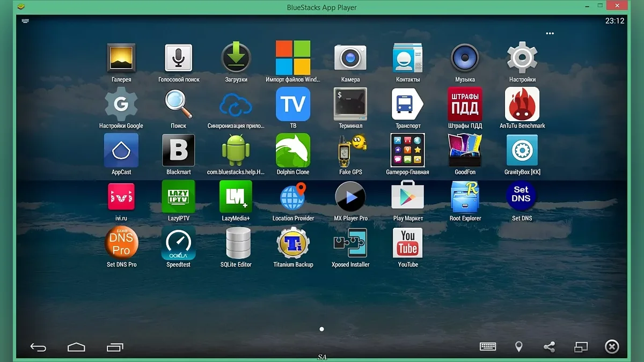Open the Set DNS Pro app
The height and width of the screenshot is (362, 644).
tap(121, 243)
